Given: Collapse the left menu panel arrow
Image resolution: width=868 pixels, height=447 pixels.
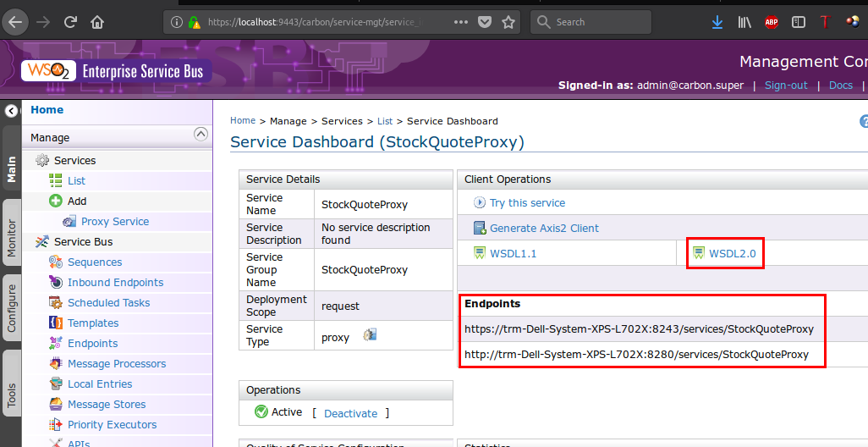Looking at the screenshot, I should click(x=11, y=111).
